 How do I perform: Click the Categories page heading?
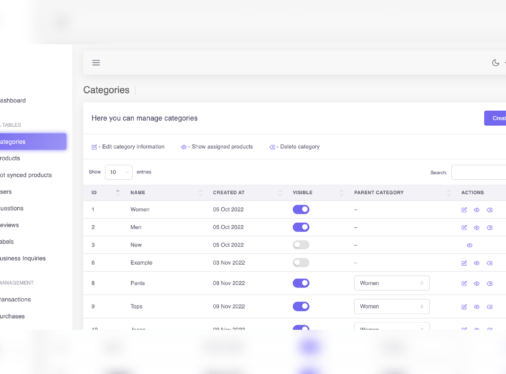(106, 90)
